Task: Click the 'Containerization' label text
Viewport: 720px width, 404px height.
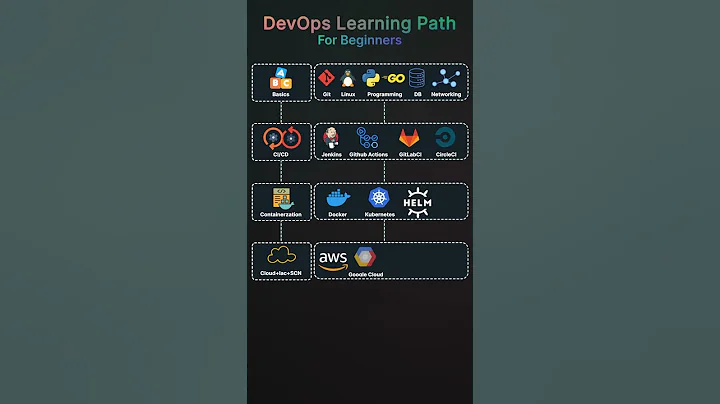Action: (x=281, y=214)
